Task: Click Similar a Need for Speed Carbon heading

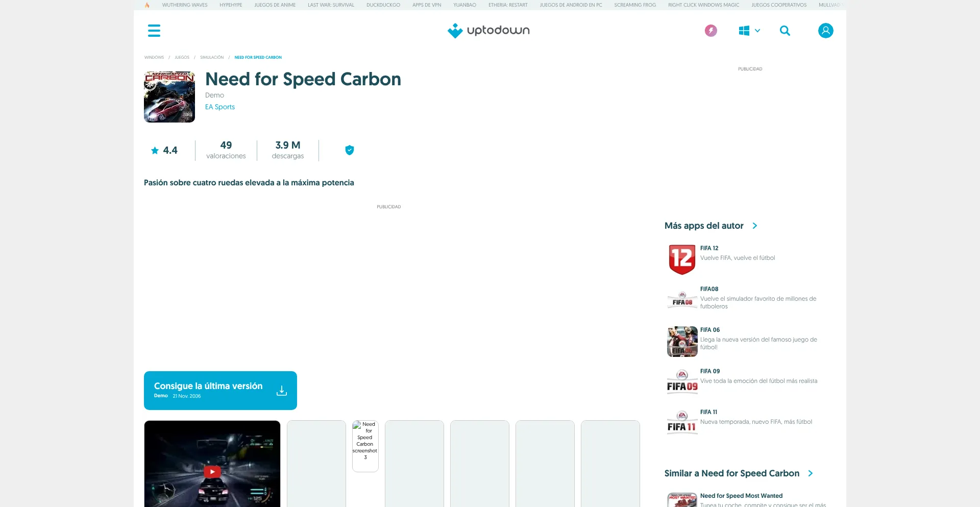Action: 732,473
